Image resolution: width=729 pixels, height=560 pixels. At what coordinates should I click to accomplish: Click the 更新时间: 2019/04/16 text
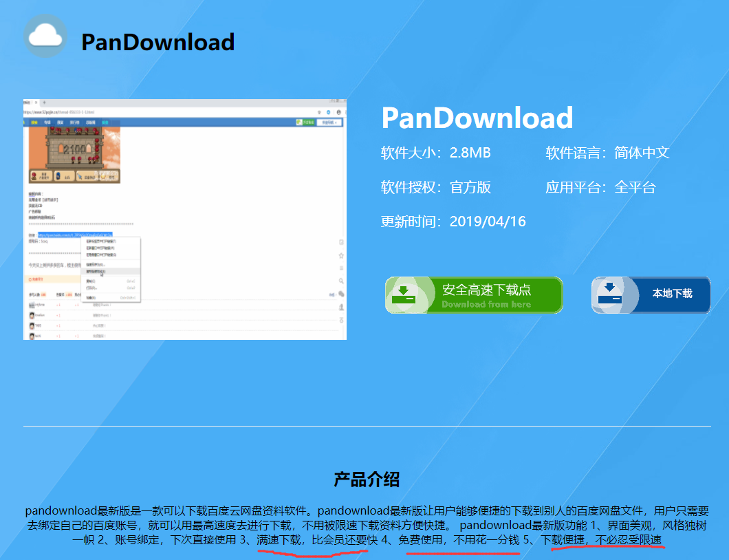(x=453, y=222)
